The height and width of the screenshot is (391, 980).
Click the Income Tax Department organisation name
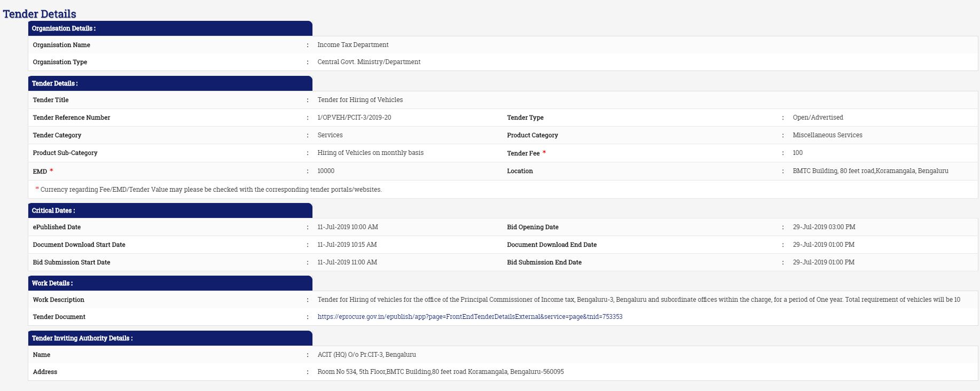point(352,45)
